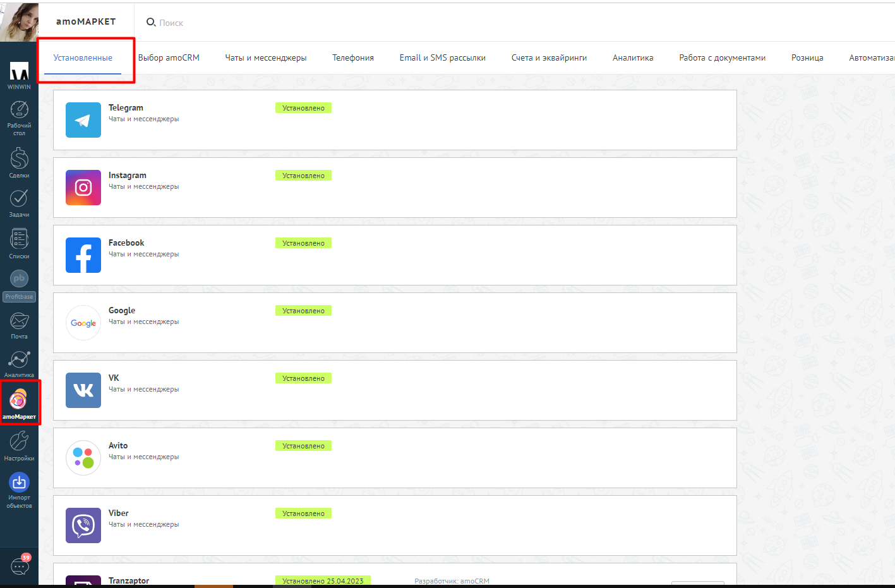
Task: Click Установлено badge on Instagram card
Action: pyautogui.click(x=303, y=176)
